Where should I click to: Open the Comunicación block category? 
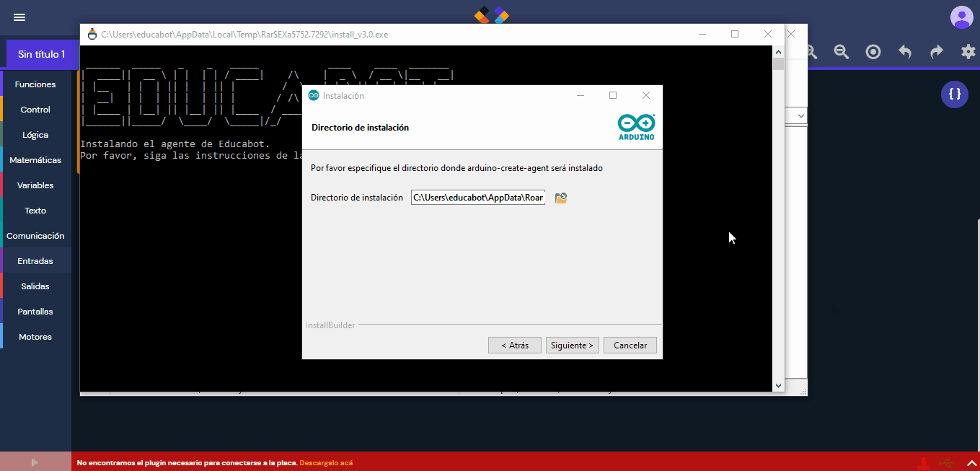tap(35, 236)
